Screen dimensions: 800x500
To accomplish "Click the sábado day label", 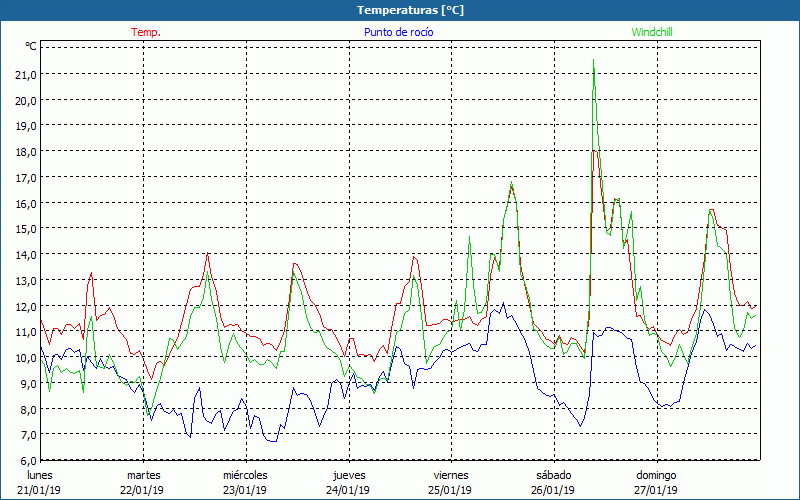I will click(554, 475).
